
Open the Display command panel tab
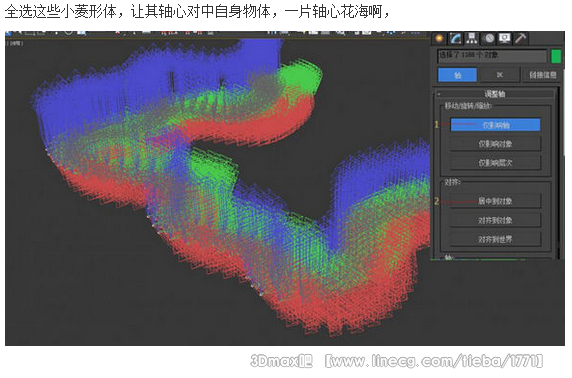[x=505, y=38]
